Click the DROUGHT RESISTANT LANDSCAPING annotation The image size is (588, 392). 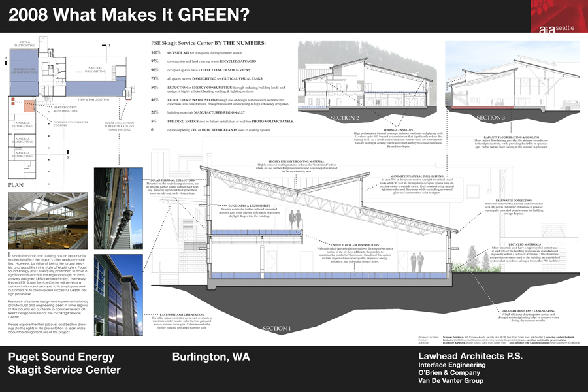529,316
